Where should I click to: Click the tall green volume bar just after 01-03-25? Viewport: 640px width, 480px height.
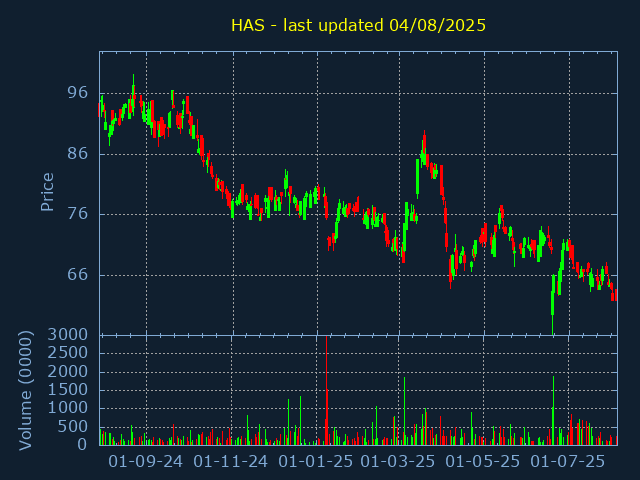pyautogui.click(x=404, y=411)
